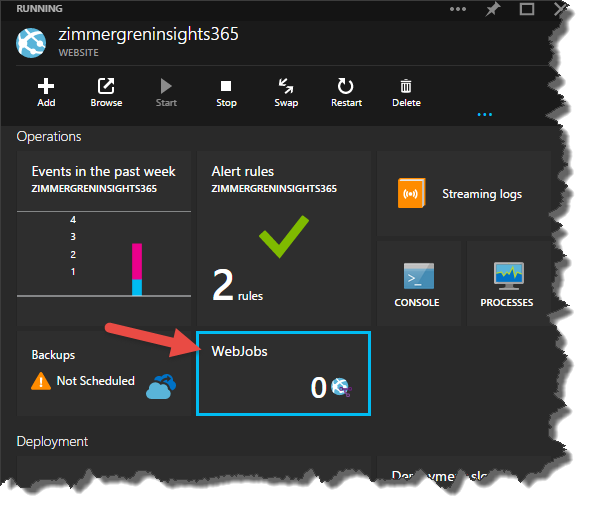Click the greyed Start play icon
Viewport: 591px width, 511px height.
click(x=166, y=86)
